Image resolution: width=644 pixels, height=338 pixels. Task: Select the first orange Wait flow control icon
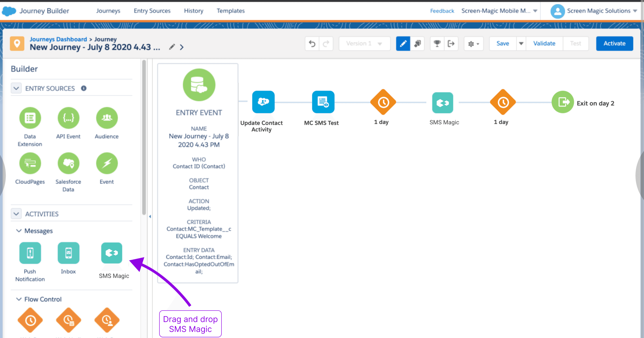pyautogui.click(x=30, y=320)
